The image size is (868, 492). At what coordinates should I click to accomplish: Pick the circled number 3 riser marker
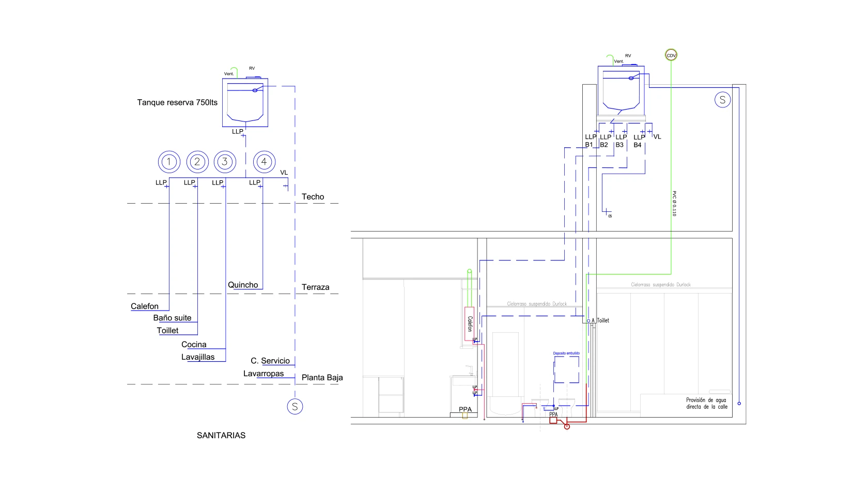(225, 162)
